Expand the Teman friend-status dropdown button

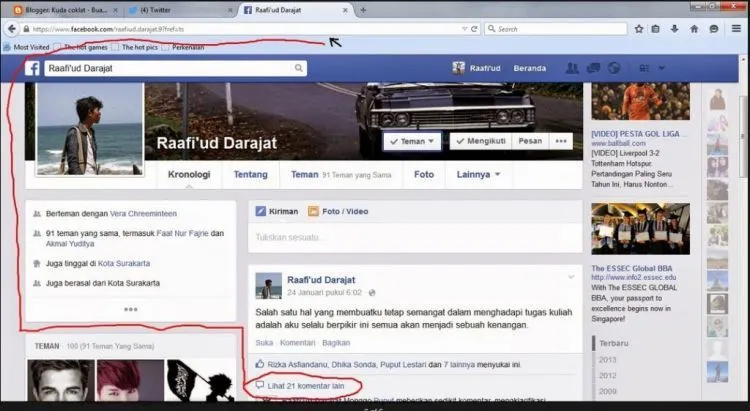coord(412,141)
